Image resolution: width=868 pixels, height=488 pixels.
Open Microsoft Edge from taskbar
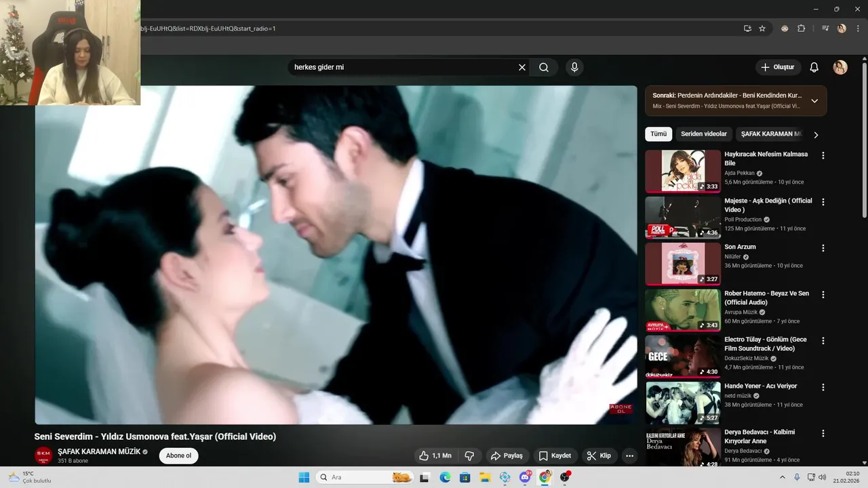coord(445,477)
